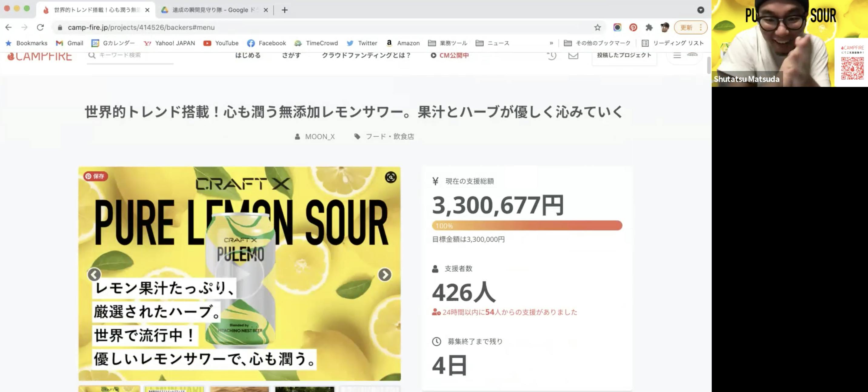Open the さがす navigation menu item
Image resolution: width=868 pixels, height=392 pixels.
291,55
